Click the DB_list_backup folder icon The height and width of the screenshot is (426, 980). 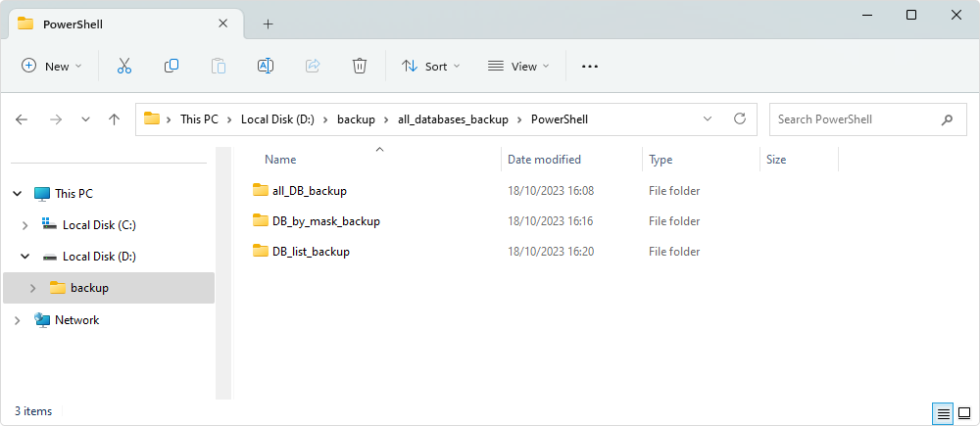coord(261,251)
